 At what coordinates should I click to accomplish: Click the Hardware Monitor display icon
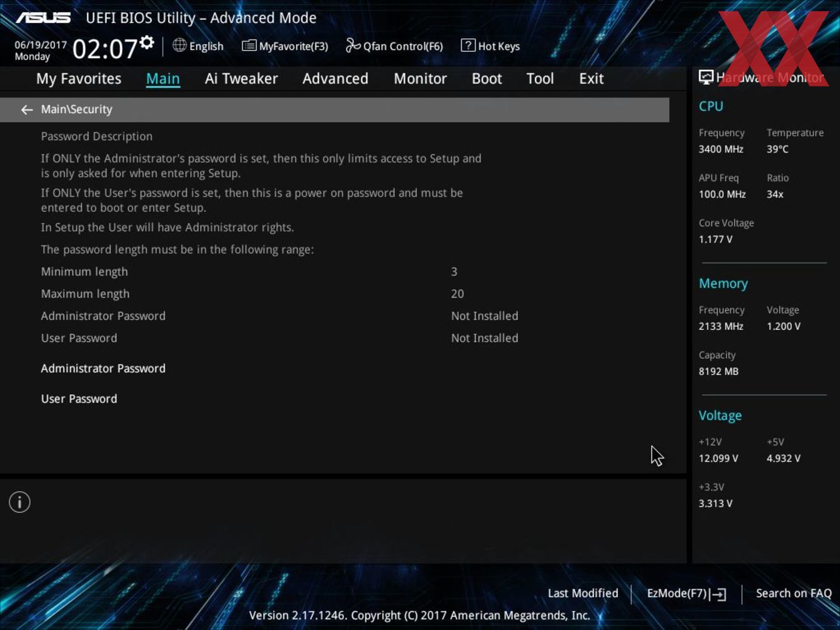click(706, 77)
